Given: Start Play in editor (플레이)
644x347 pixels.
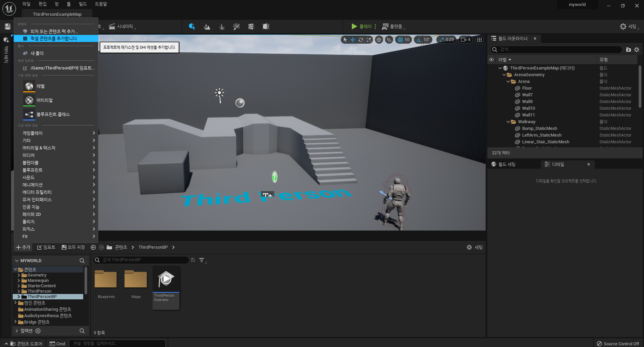Looking at the screenshot, I should pos(361,27).
